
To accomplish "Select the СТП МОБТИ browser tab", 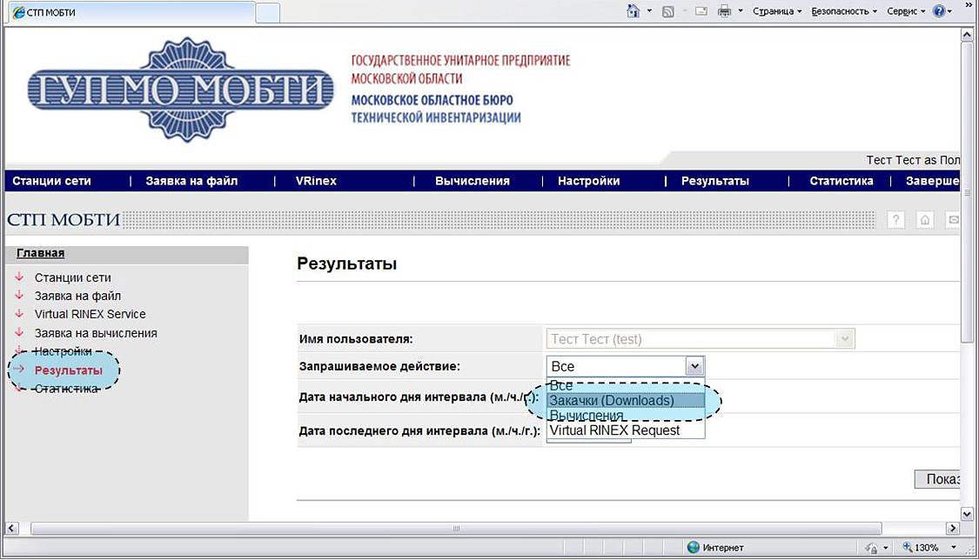I will tap(132, 12).
